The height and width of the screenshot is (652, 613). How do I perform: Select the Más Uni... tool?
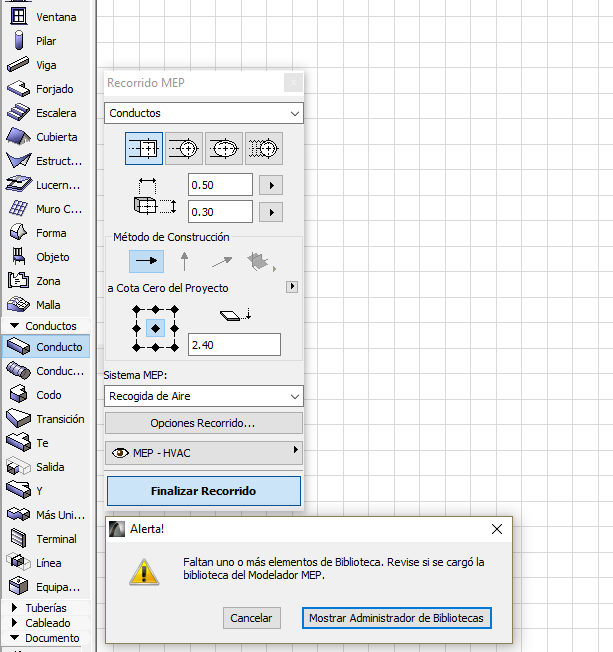(46, 515)
